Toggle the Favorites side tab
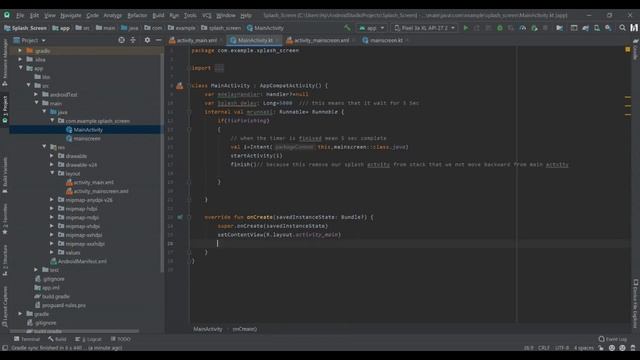Screen dimensions: 640x360 5,218
